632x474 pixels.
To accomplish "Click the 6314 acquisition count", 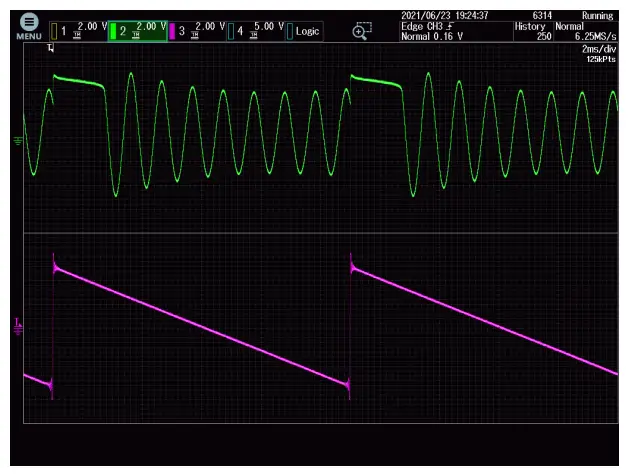I will (542, 16).
